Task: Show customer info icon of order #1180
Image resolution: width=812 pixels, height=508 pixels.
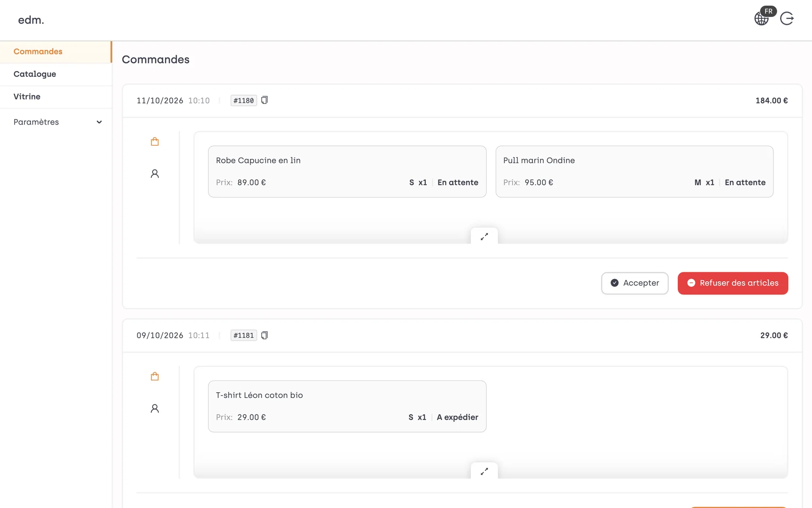Action: pyautogui.click(x=155, y=174)
